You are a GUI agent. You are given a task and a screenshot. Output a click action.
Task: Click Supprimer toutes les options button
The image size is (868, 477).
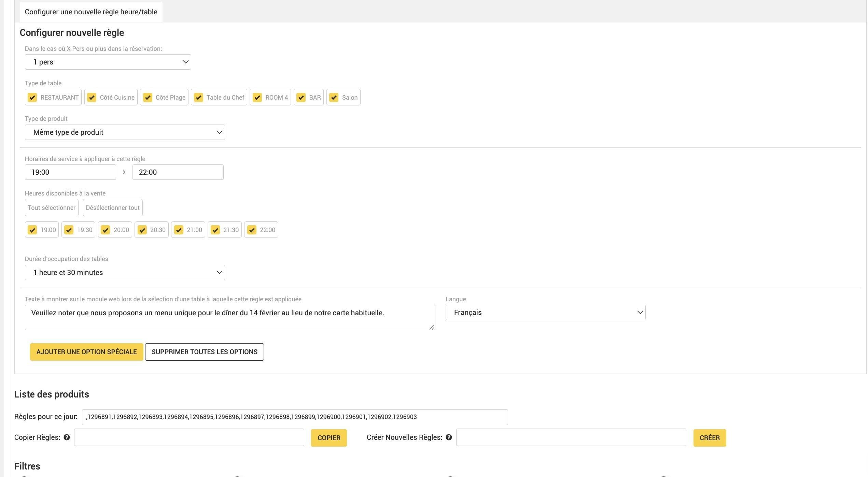click(x=205, y=352)
